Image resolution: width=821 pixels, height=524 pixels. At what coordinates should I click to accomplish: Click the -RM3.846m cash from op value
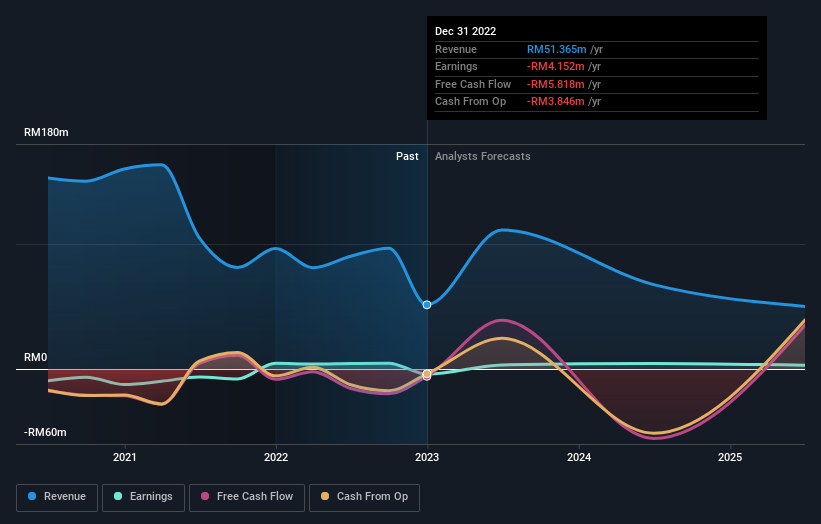pos(556,102)
